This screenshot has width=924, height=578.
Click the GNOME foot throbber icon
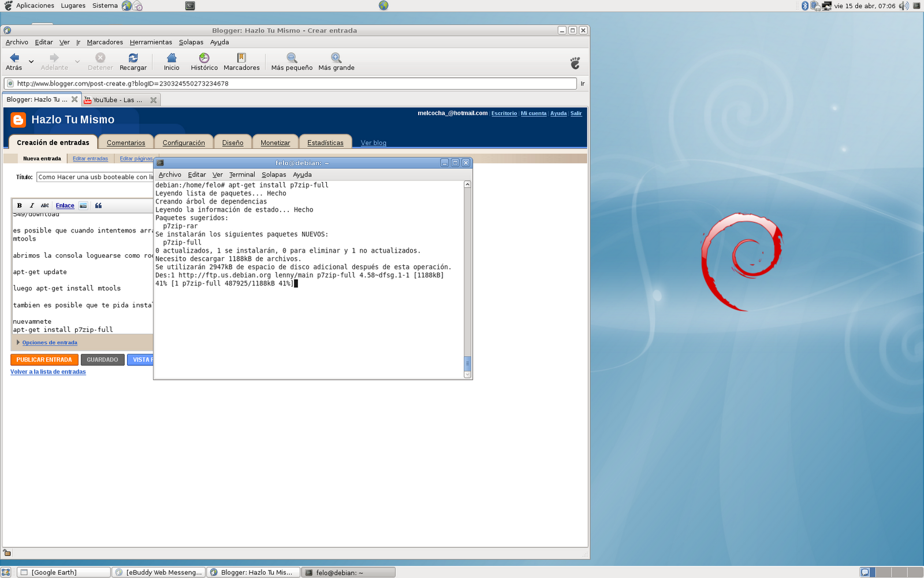point(575,62)
